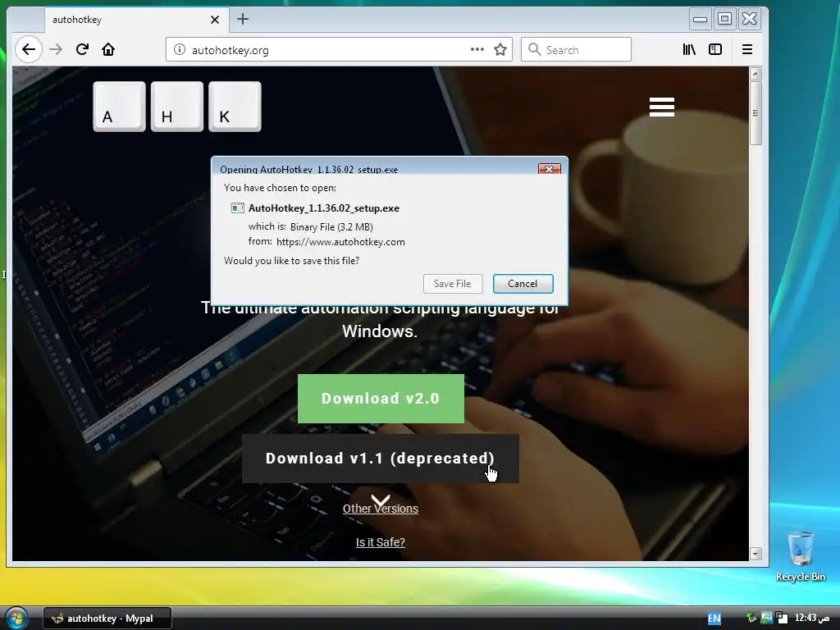Go back using the browser back arrow
The width and height of the screenshot is (840, 630).
tap(29, 50)
